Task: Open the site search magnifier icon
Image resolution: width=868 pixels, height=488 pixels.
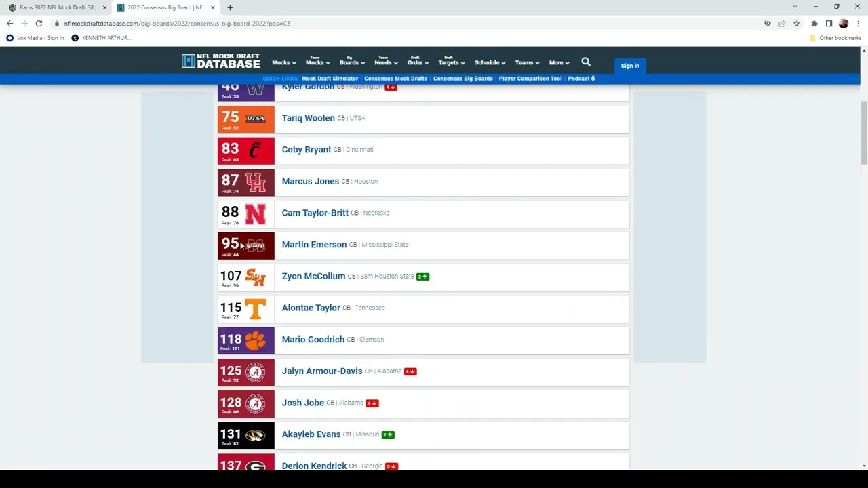Action: tap(586, 62)
